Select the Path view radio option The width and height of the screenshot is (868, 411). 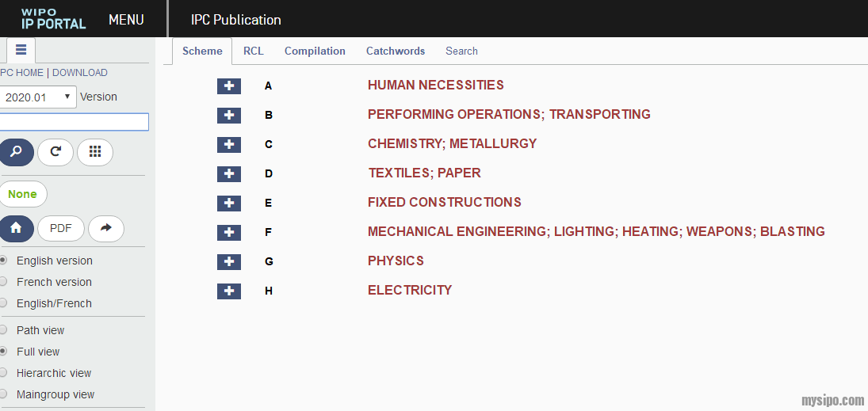[x=4, y=330]
